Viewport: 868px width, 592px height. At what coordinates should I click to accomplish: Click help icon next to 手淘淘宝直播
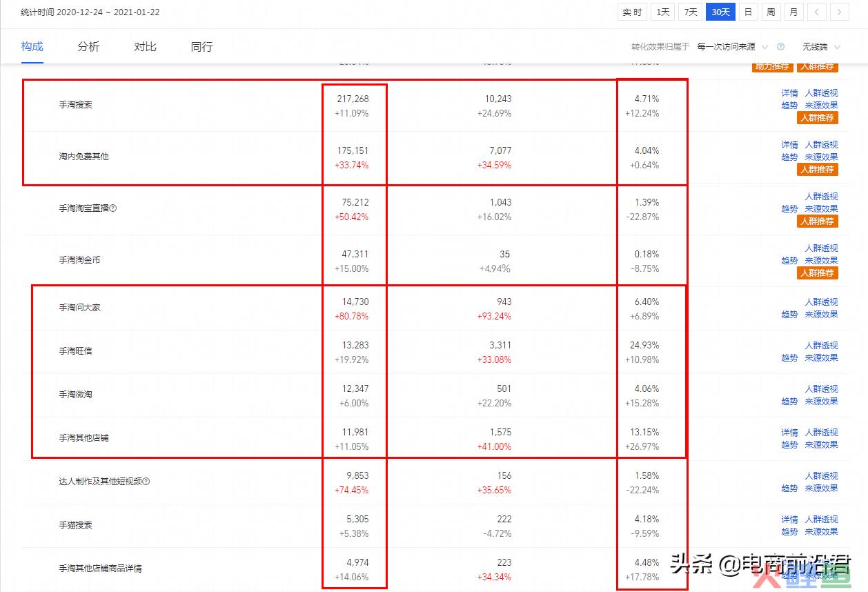tap(113, 208)
